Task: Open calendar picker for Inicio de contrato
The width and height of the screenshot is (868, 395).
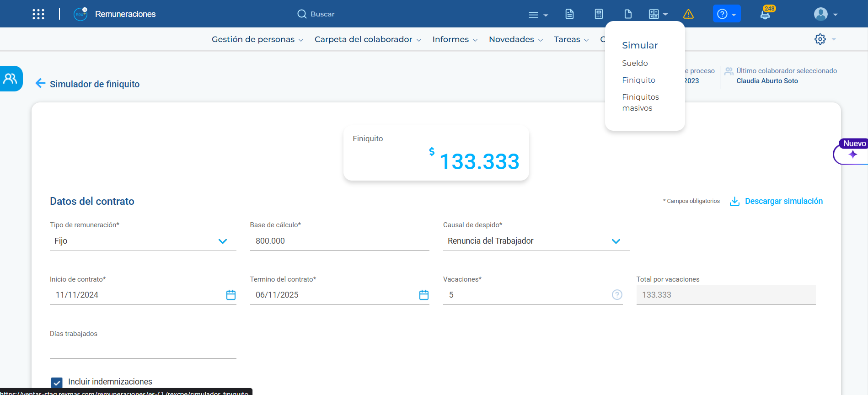Action: click(x=231, y=295)
